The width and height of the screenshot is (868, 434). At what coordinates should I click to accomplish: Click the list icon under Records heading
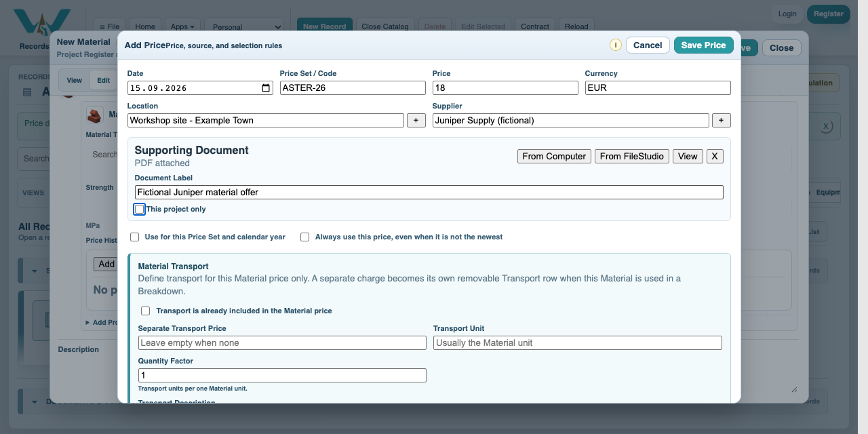(27, 92)
